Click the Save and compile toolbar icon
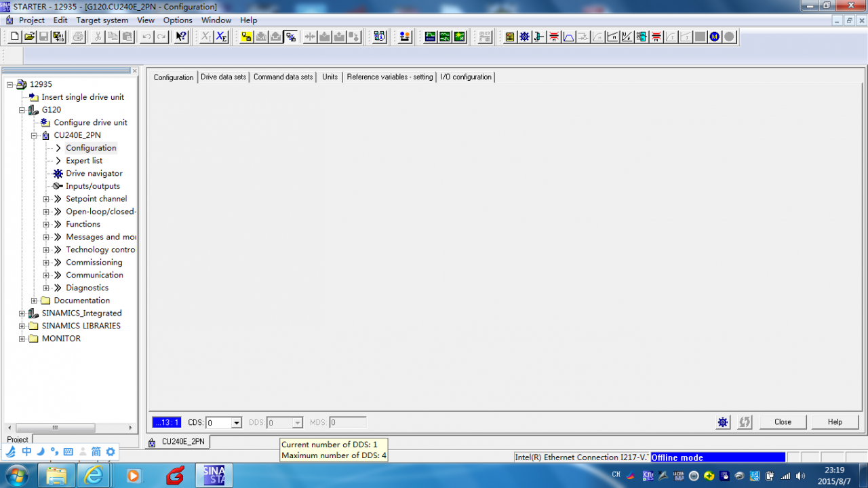This screenshot has height=488, width=868. coord(58,37)
